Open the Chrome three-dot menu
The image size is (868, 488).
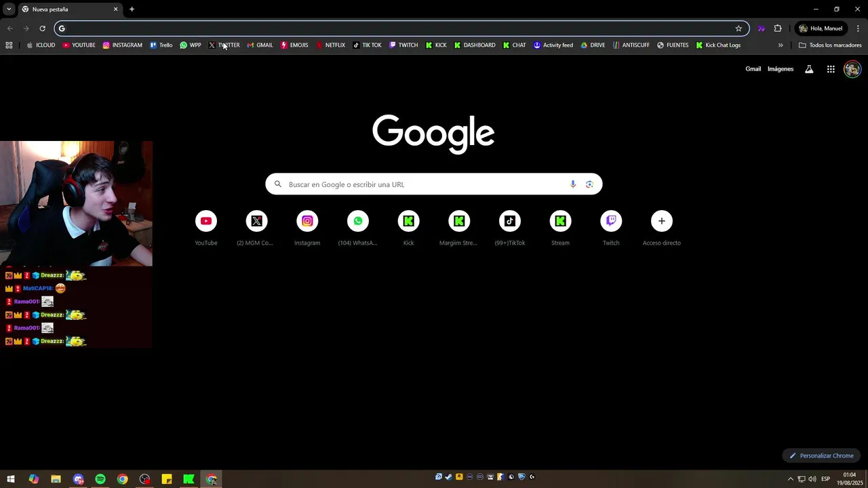pyautogui.click(x=859, y=28)
